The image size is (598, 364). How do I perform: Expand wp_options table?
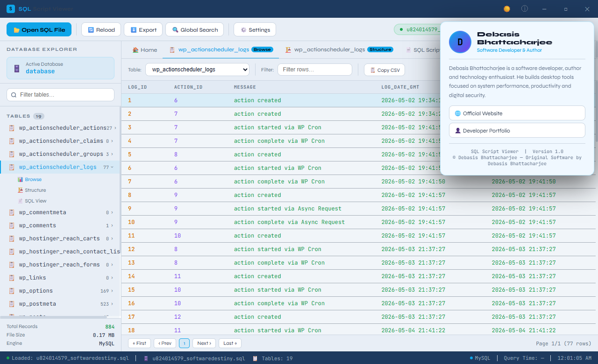click(x=113, y=291)
